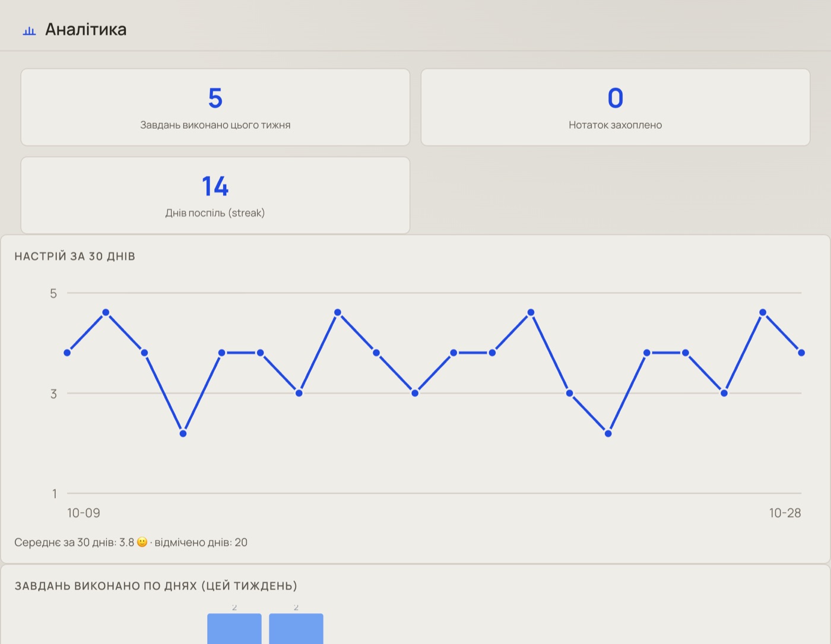Click the analytics bar chart icon
831x644 pixels.
[x=29, y=30]
